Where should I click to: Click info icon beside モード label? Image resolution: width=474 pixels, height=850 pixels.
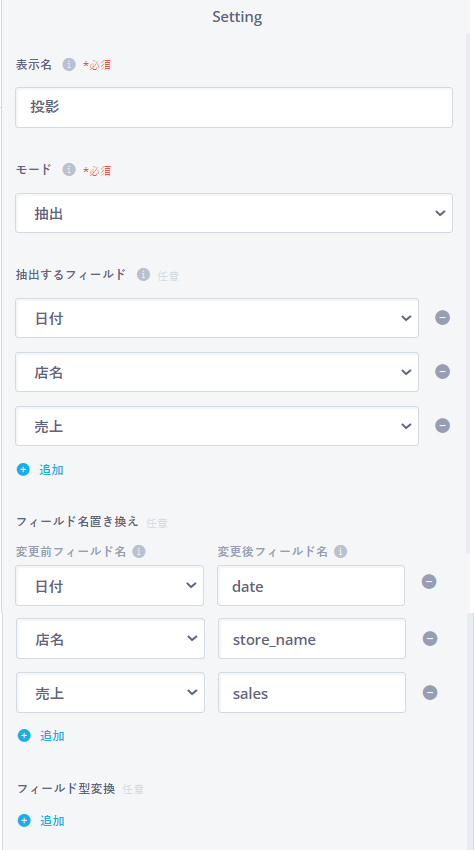pos(68,170)
